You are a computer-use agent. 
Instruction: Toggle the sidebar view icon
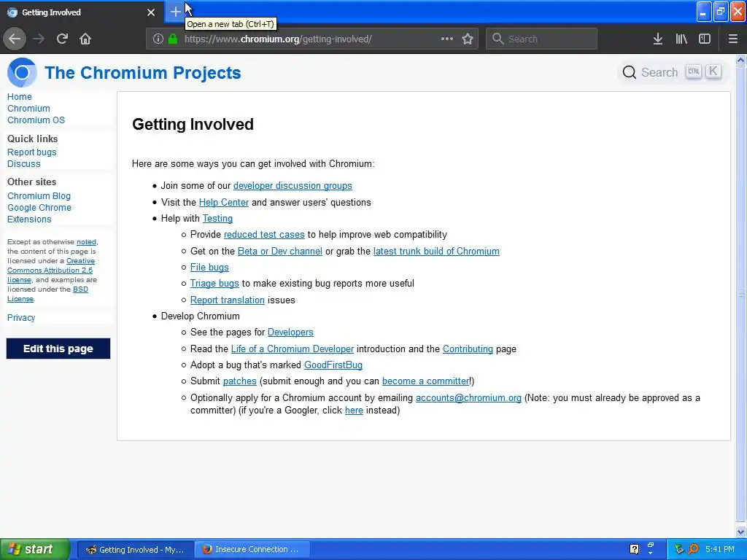705,39
